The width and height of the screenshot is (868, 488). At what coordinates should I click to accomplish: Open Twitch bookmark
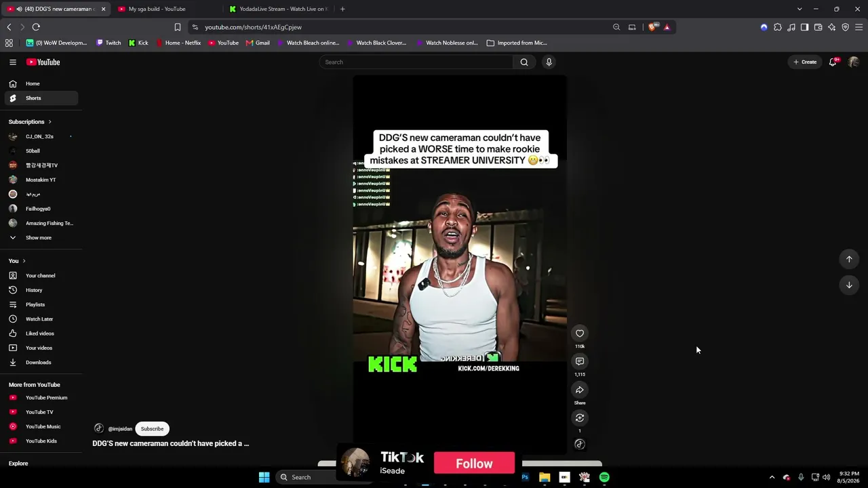pos(108,43)
